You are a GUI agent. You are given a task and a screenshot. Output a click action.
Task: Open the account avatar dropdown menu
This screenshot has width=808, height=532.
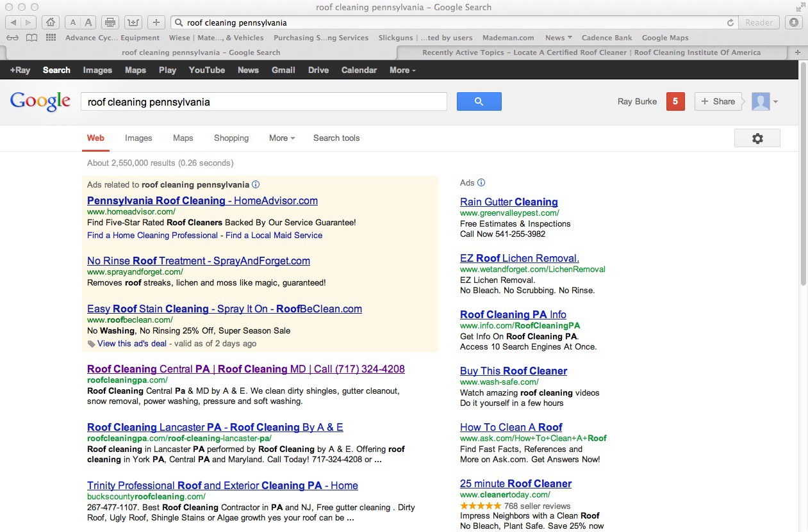point(765,101)
